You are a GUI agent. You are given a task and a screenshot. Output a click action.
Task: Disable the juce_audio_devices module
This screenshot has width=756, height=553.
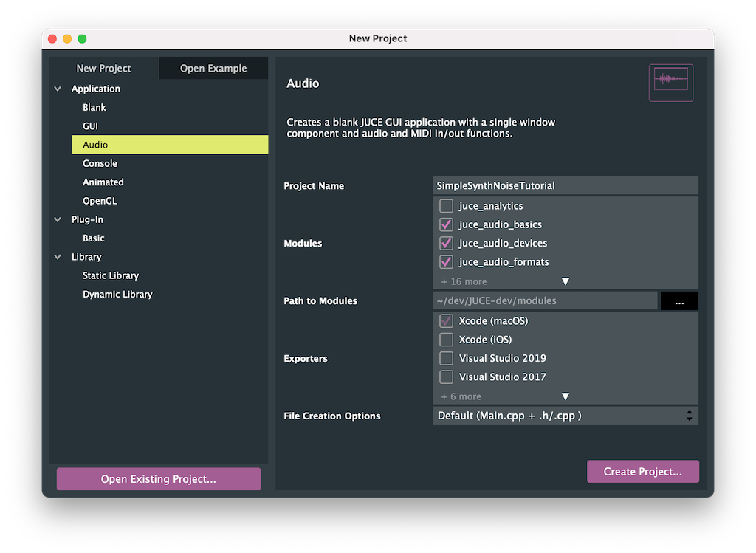[x=446, y=243]
